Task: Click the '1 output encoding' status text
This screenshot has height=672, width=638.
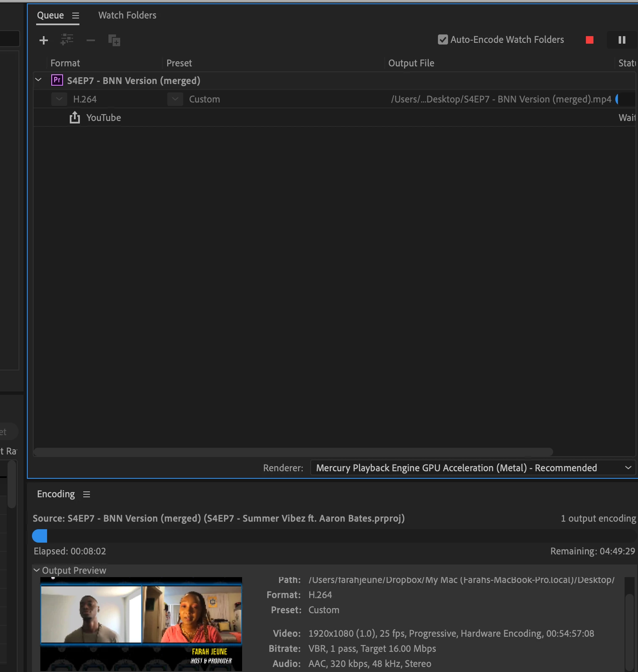Action: [x=598, y=518]
